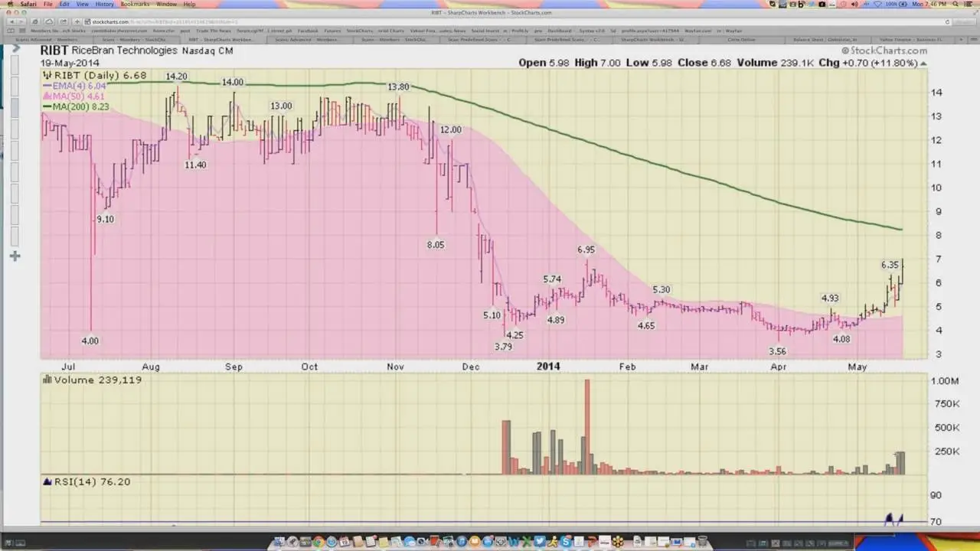The width and height of the screenshot is (980, 551).
Task: Click the Share button in Safari toolbar
Action: [x=64, y=21]
